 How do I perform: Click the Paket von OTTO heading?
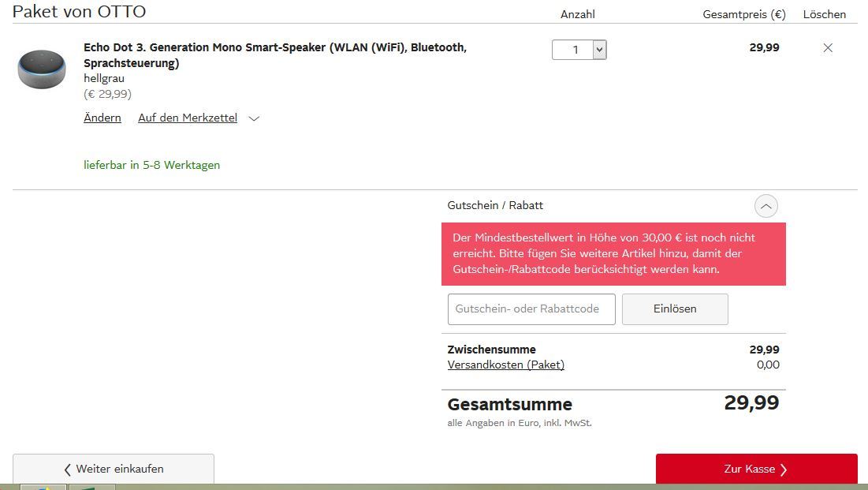point(79,11)
